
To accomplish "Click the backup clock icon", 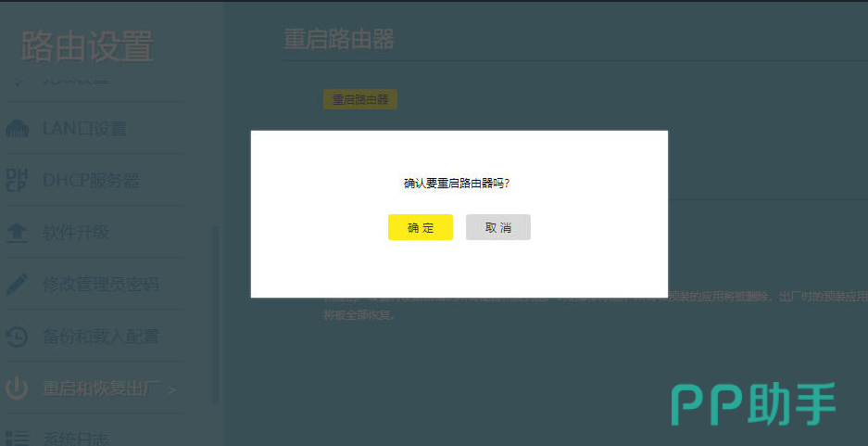I will 17,337.
